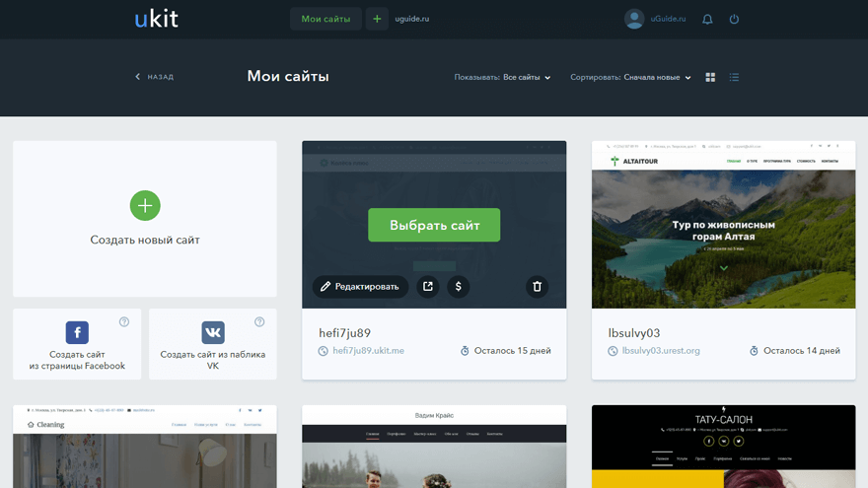Open help hint on VK card
The width and height of the screenshot is (868, 488).
click(259, 322)
